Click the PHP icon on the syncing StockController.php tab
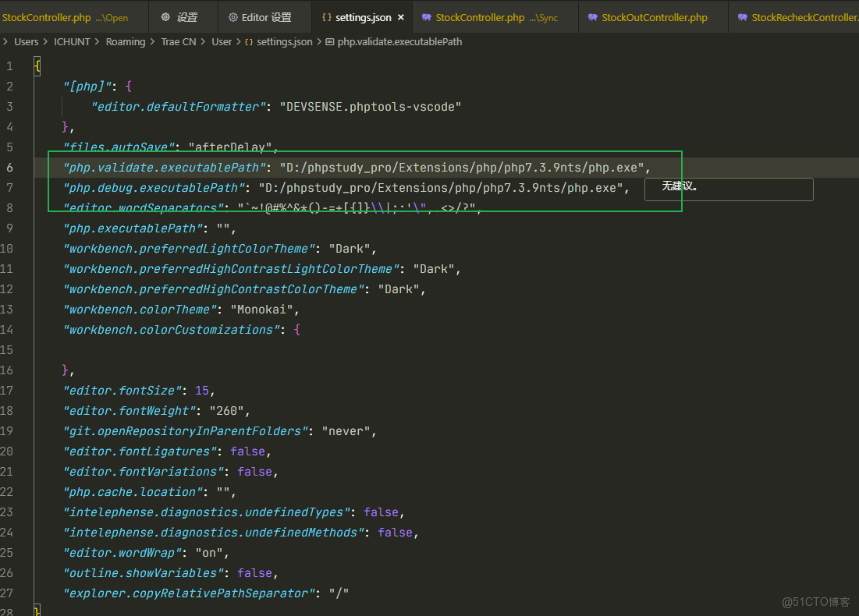Image resolution: width=859 pixels, height=616 pixels. (x=428, y=16)
